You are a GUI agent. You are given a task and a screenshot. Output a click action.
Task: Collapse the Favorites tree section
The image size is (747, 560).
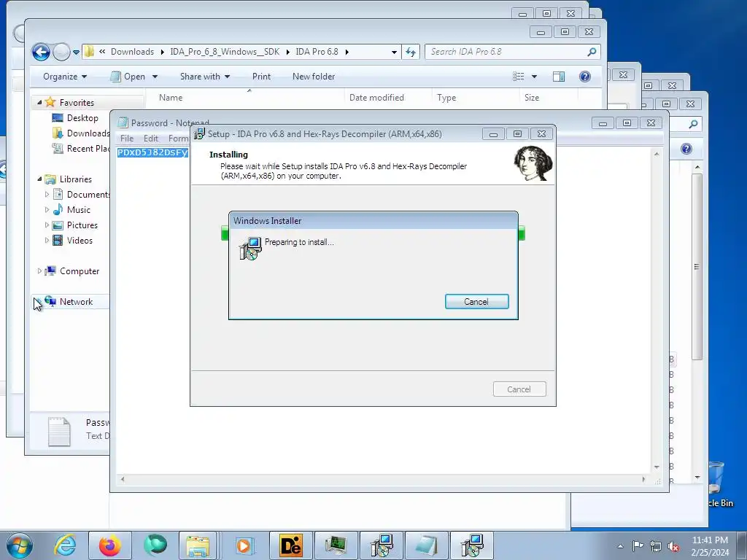click(x=39, y=102)
